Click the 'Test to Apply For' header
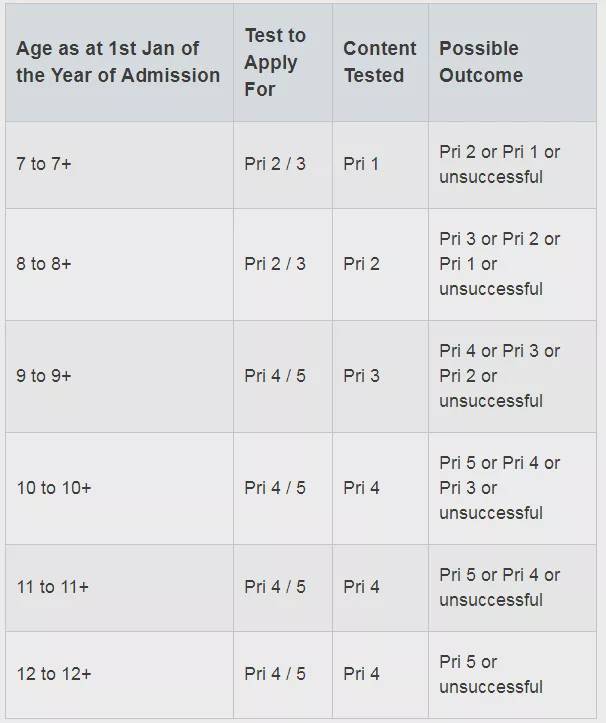 pos(275,62)
